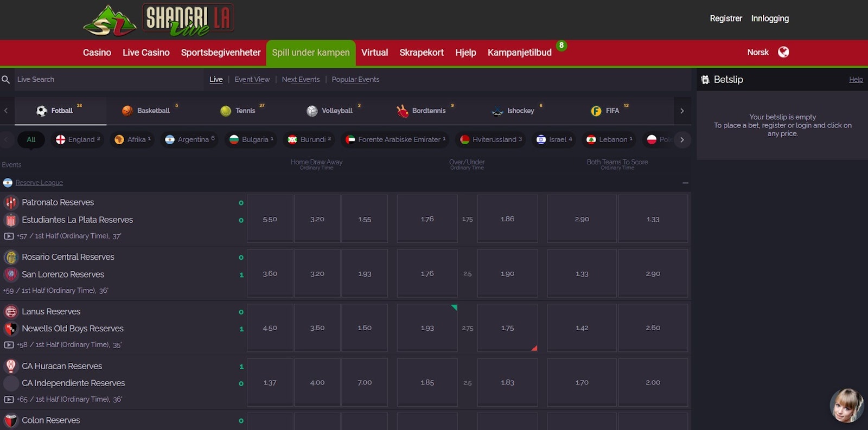
Task: Open live stream icon for Patronato match
Action: (9, 236)
